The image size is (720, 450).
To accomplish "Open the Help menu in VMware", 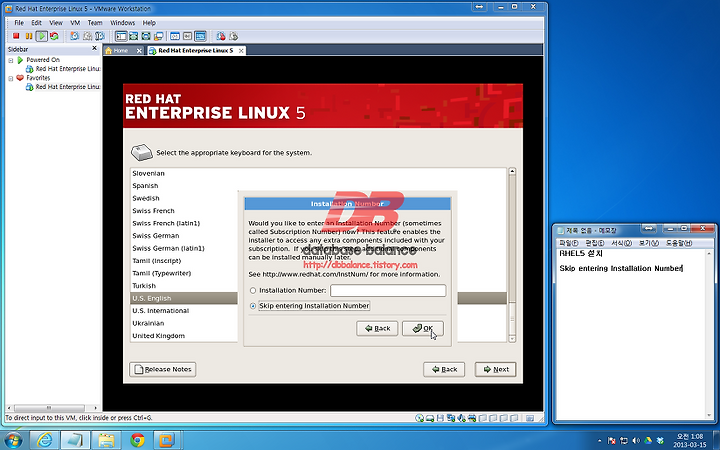I will (x=149, y=22).
